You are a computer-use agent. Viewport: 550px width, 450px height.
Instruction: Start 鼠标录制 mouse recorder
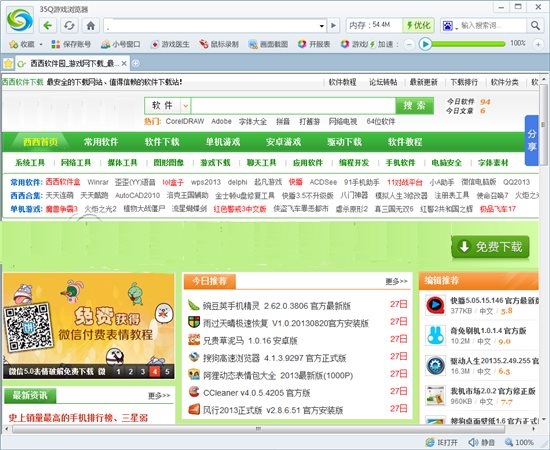pos(219,44)
